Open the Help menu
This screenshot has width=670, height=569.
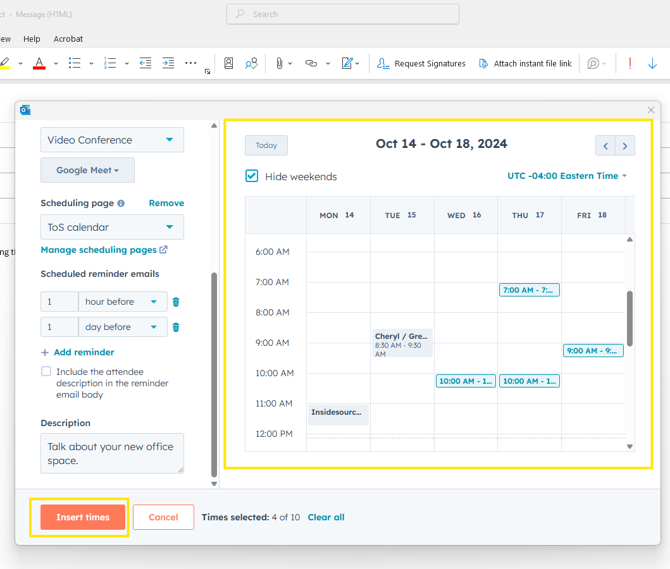(32, 39)
